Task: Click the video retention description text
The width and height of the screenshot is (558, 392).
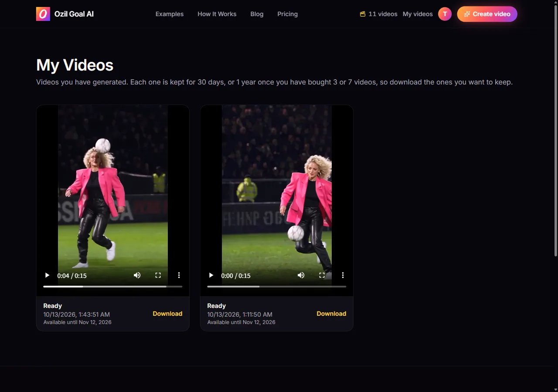Action: pos(274,82)
